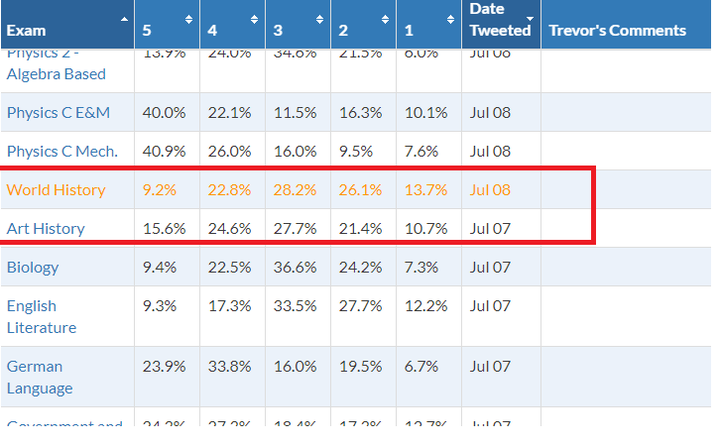Viewport: 720px width, 446px height.
Task: Click German Language 23.9% score cell
Action: [164, 366]
